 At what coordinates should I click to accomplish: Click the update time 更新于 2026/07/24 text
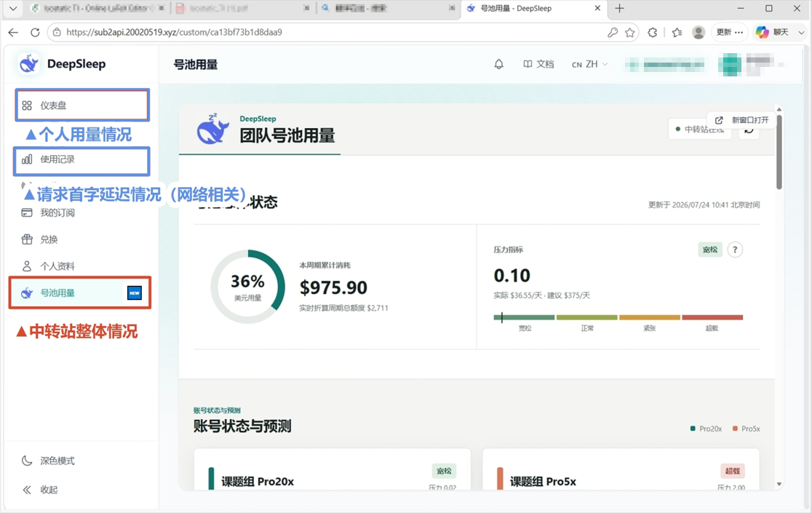click(704, 205)
